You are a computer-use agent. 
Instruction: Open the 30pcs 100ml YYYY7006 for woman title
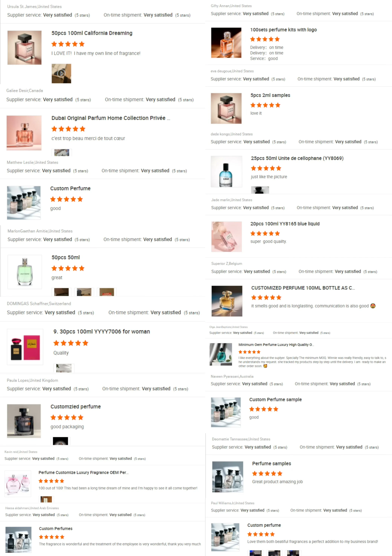[x=102, y=332]
